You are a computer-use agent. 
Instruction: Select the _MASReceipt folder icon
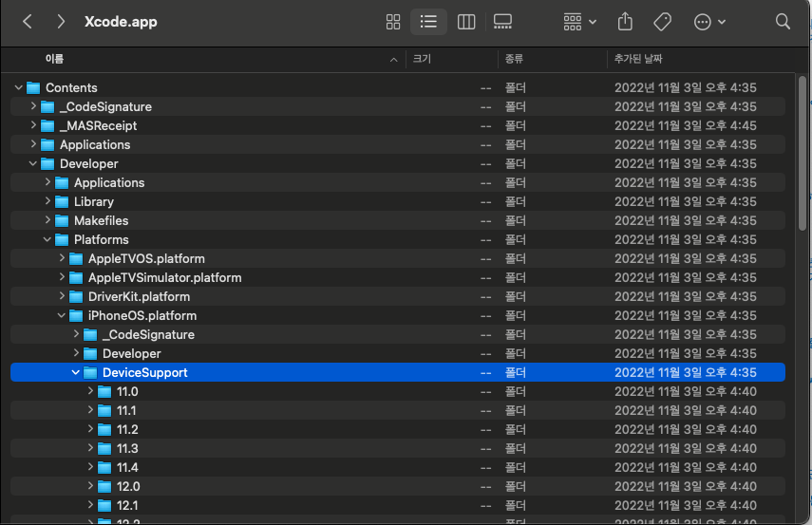pos(47,126)
